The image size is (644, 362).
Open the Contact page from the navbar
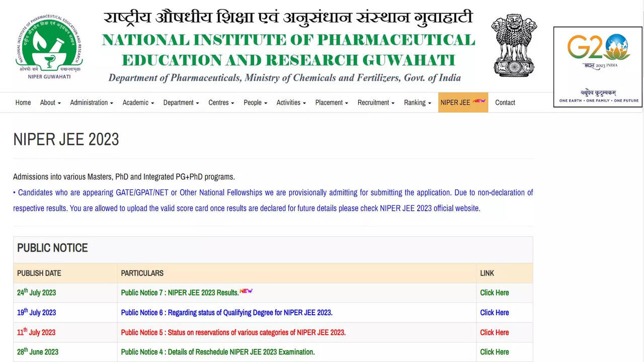tap(505, 103)
